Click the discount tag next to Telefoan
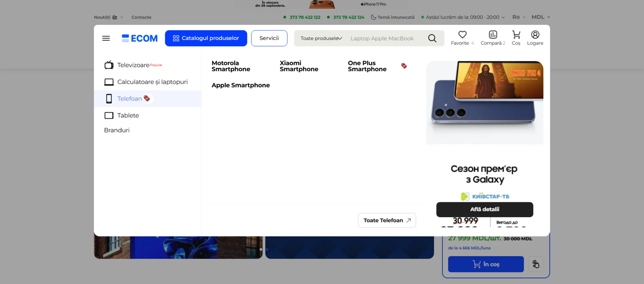644x284 pixels. coord(147,99)
